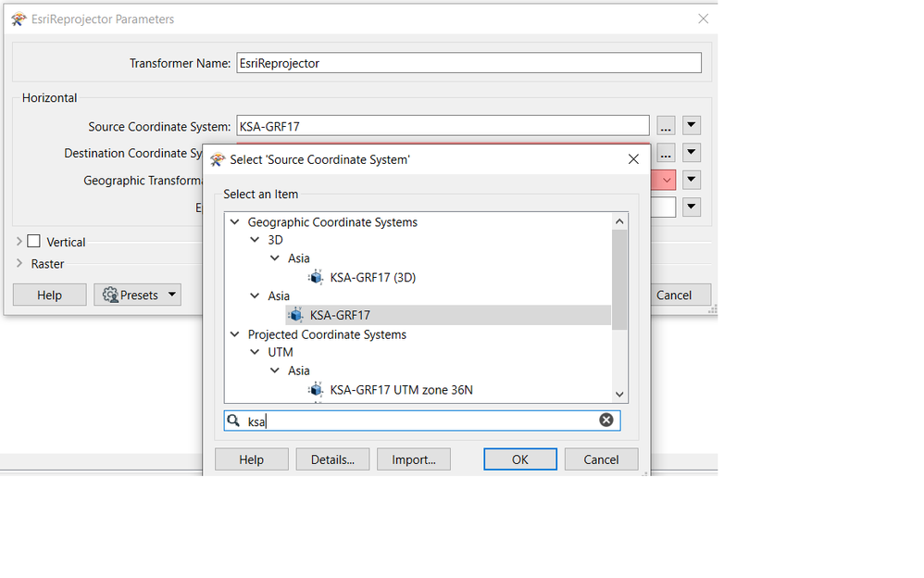The image size is (924, 578).
Task: Collapse the Asia node above KSA-GRF17
Action: click(255, 295)
